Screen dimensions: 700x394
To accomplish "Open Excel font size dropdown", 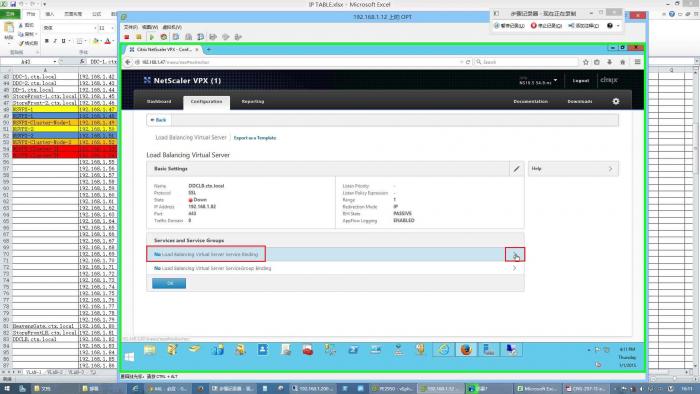I will 112,28.
